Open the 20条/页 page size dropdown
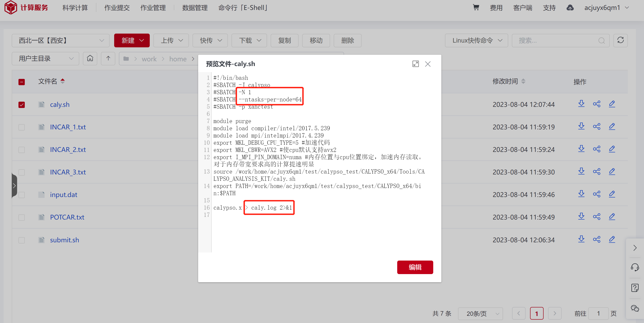 (481, 313)
